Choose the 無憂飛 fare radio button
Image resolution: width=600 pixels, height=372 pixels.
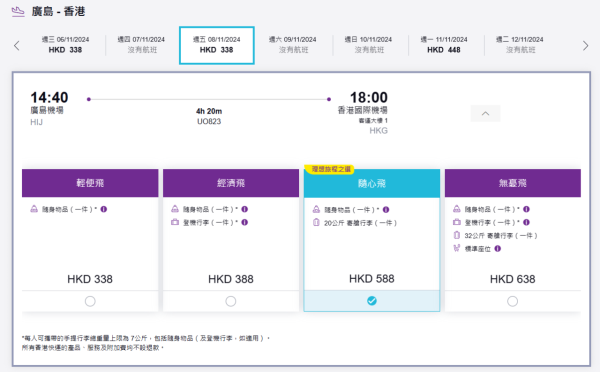(x=512, y=301)
